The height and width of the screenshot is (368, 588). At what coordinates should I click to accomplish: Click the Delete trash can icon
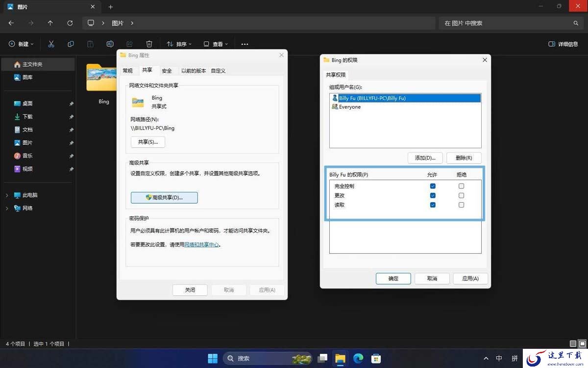pyautogui.click(x=149, y=44)
